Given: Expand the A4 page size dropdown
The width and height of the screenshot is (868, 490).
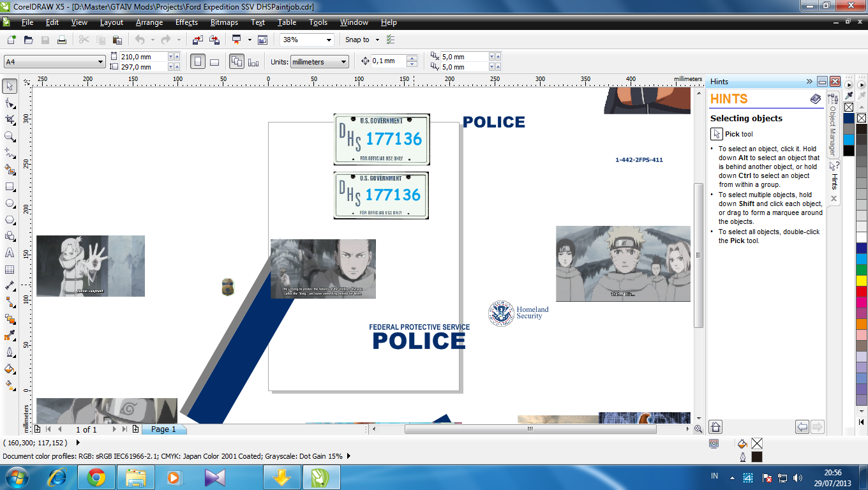Looking at the screenshot, I should tap(101, 62).
